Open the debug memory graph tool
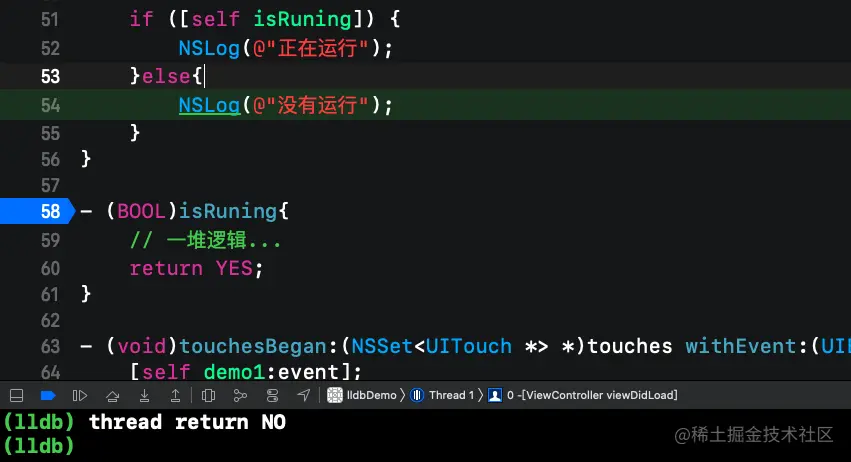Screen dimensions: 851x462 coord(240,396)
